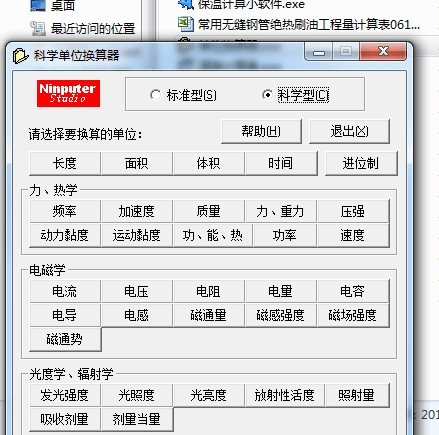Open 光照度 conversion
The image size is (439, 435).
[x=137, y=395]
